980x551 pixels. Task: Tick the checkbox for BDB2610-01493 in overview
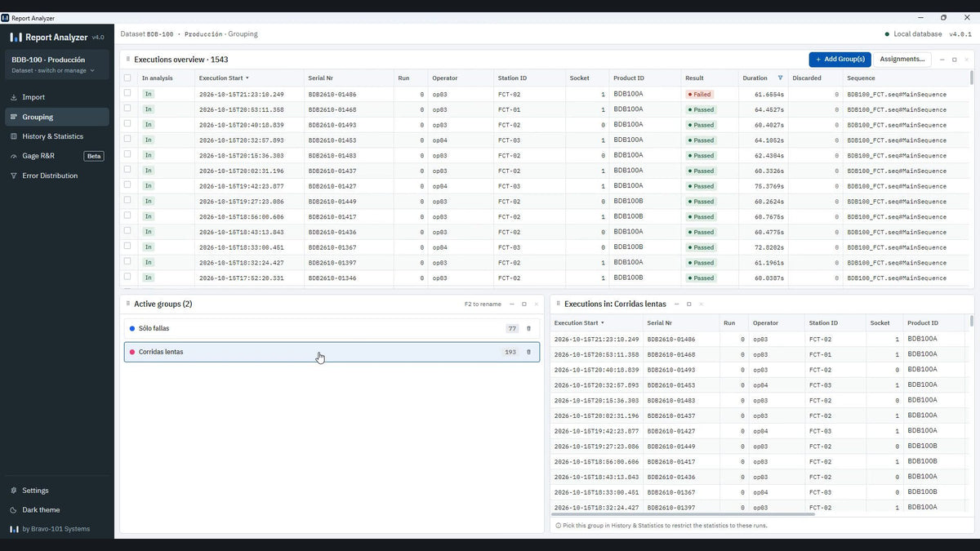click(127, 125)
